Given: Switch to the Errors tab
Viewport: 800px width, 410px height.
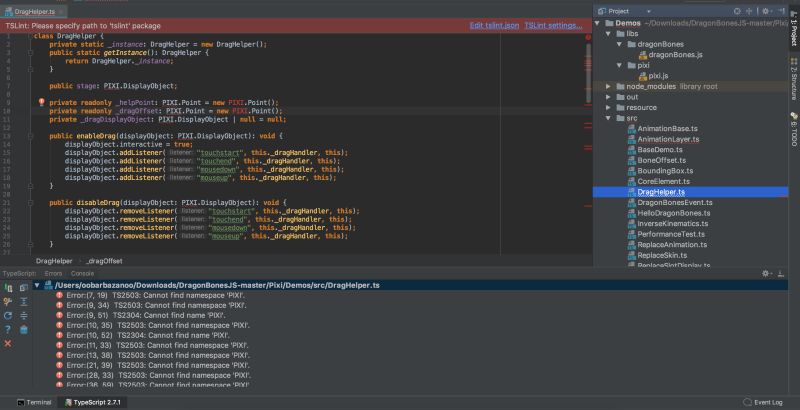Looking at the screenshot, I should (x=53, y=273).
